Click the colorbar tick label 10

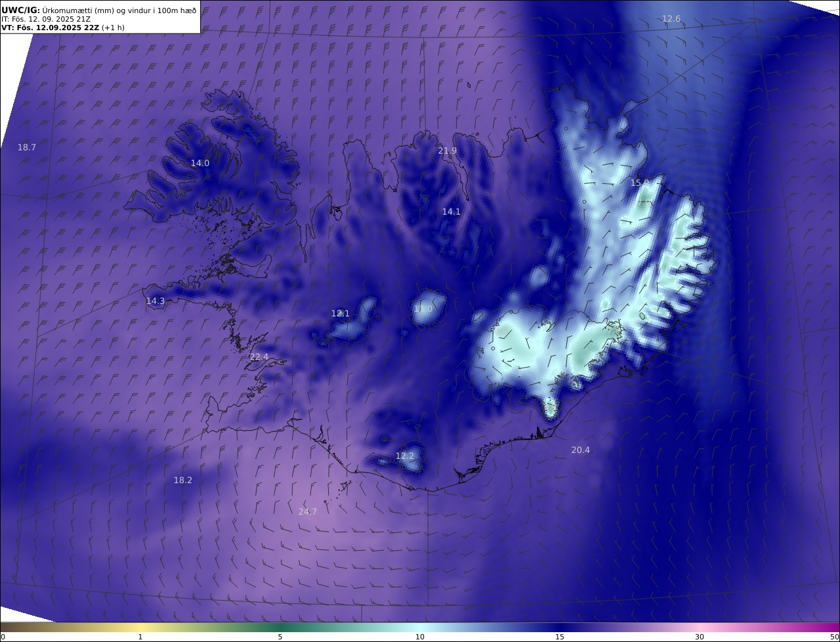[420, 637]
